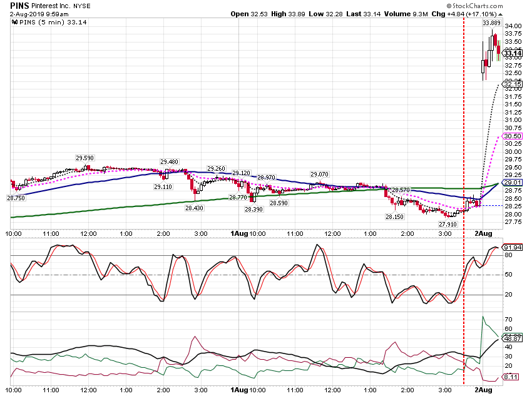Click the 28.390 low price callout
The height and width of the screenshot is (396, 532).
tap(253, 209)
